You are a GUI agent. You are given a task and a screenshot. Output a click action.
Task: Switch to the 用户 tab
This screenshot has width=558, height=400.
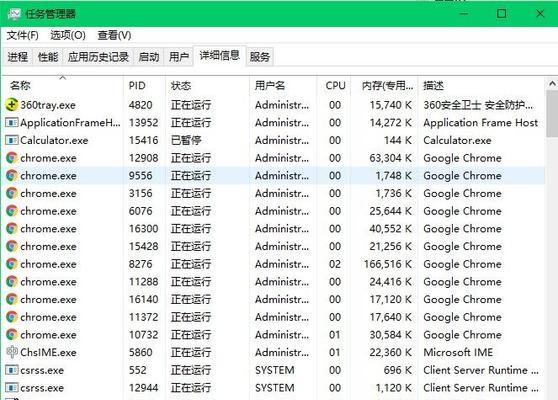tap(179, 57)
